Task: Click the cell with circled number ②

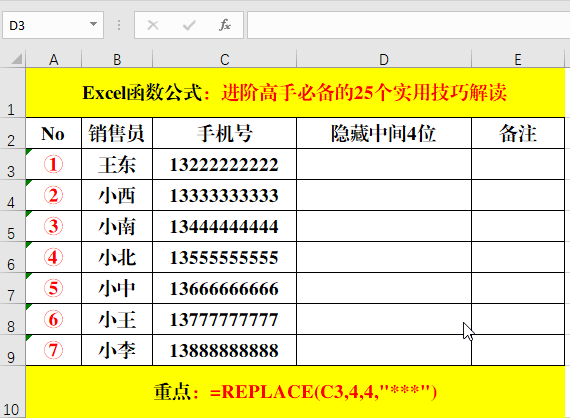Action: point(53,195)
